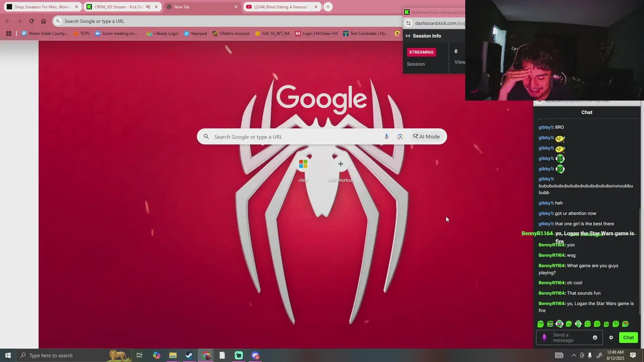Screen dimensions: 644x362
Task: Open AI Mode in Google search
Action: (x=427, y=137)
